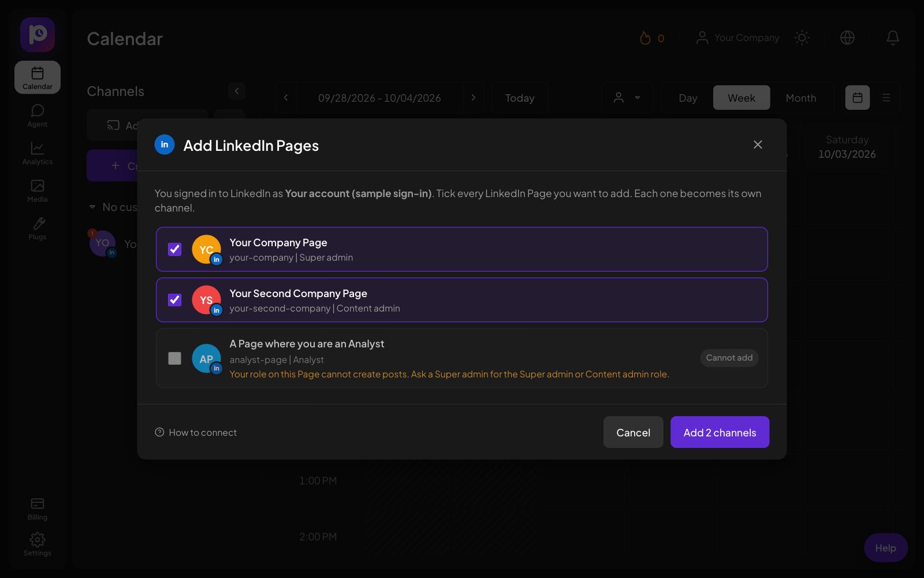This screenshot has height=578, width=924.
Task: Go to the previous week arrow
Action: [286, 98]
